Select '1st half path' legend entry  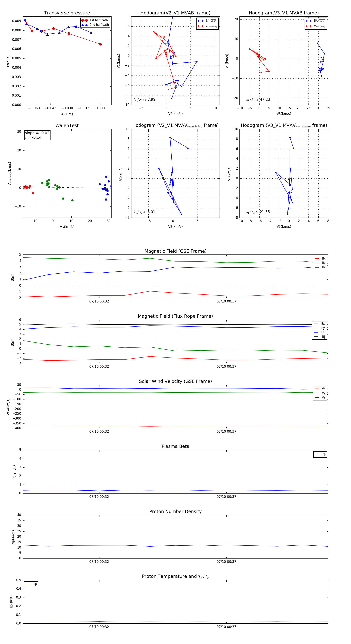click(x=95, y=20)
